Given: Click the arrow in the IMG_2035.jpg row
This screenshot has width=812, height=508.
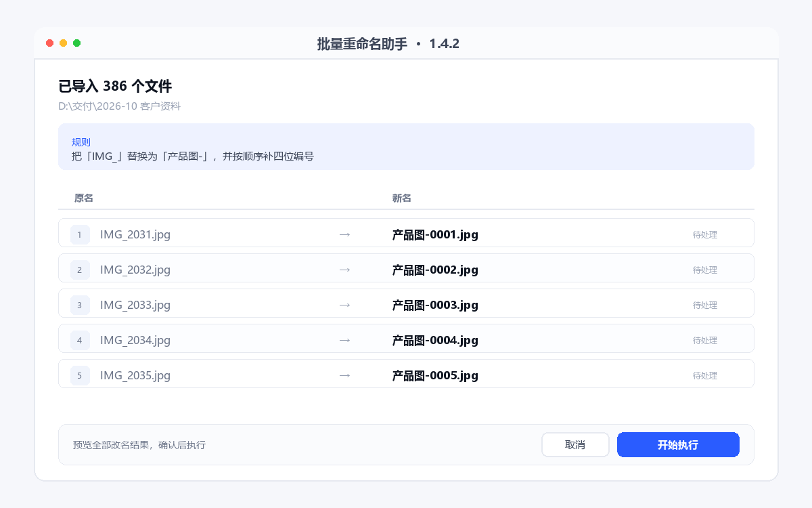Looking at the screenshot, I should 344,375.
